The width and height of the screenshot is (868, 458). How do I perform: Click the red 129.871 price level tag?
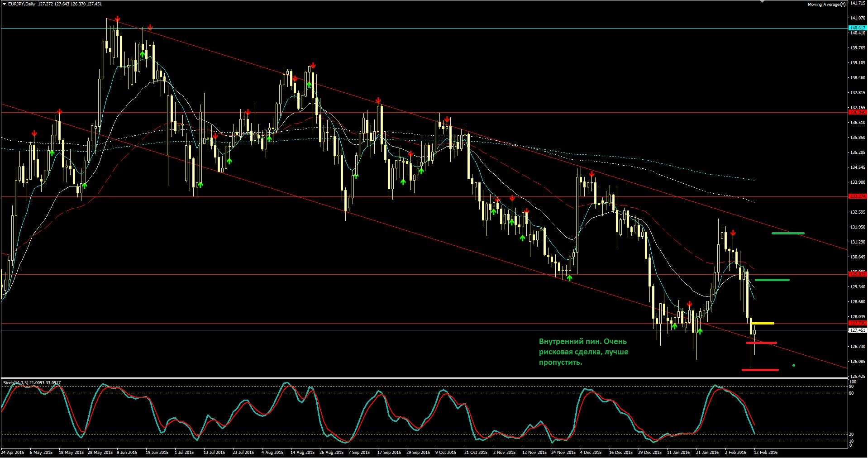click(858, 274)
